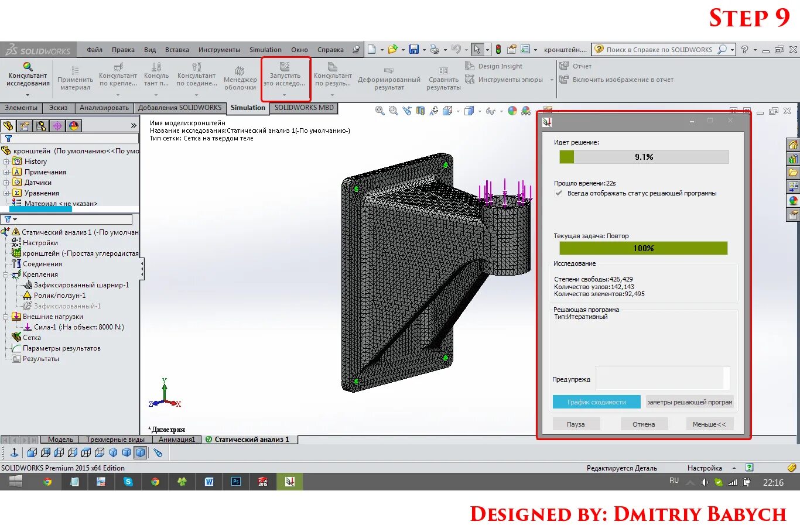Open the FeatureManager design tree tab icon
This screenshot has width=800, height=532.
(8, 126)
